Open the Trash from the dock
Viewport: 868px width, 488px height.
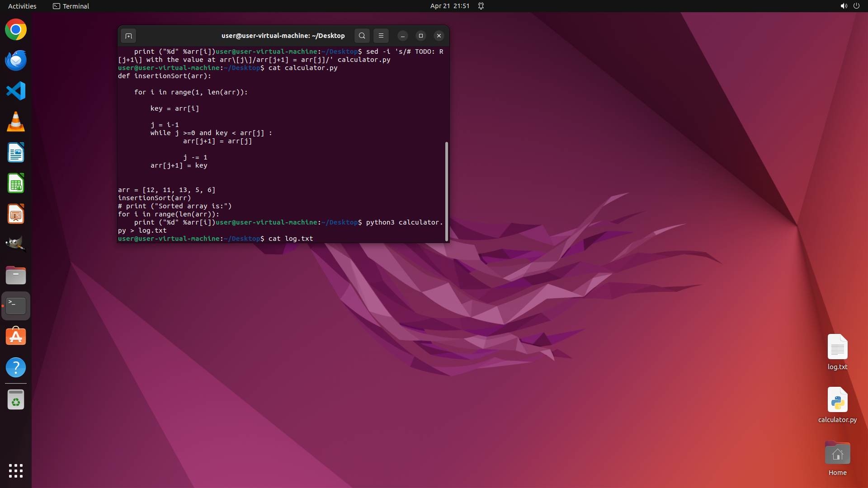coord(16,400)
